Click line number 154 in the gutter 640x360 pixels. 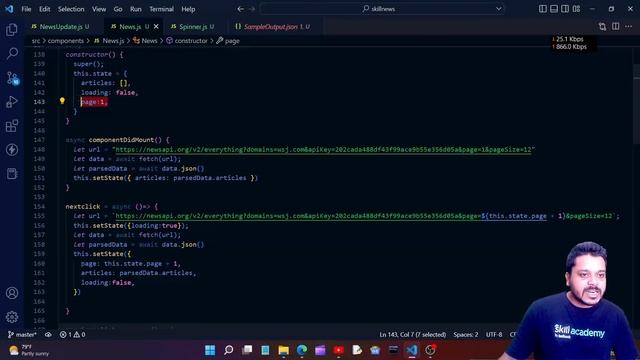click(39, 207)
